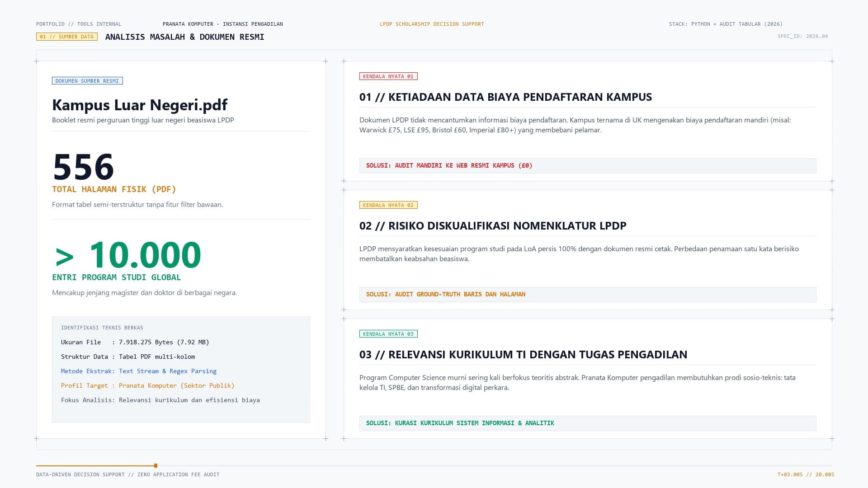
Task: Click "Format tabel semi-terstruktur" description line
Action: (x=137, y=205)
